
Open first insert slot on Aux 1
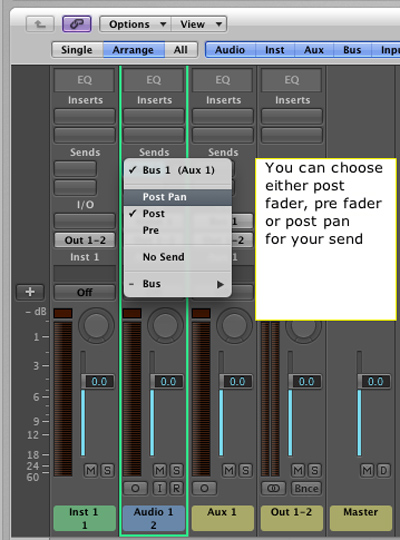pos(223,116)
